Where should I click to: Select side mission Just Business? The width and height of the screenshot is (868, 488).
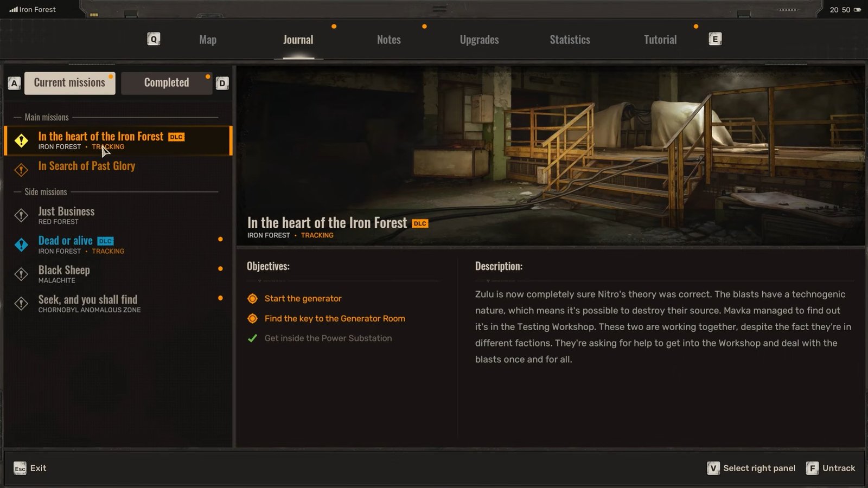click(118, 215)
